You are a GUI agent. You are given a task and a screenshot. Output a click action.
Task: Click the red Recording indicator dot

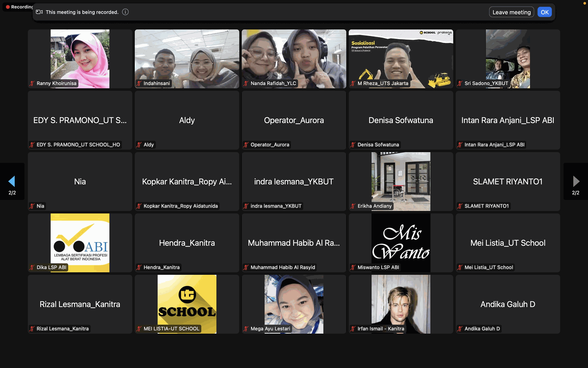(8, 7)
